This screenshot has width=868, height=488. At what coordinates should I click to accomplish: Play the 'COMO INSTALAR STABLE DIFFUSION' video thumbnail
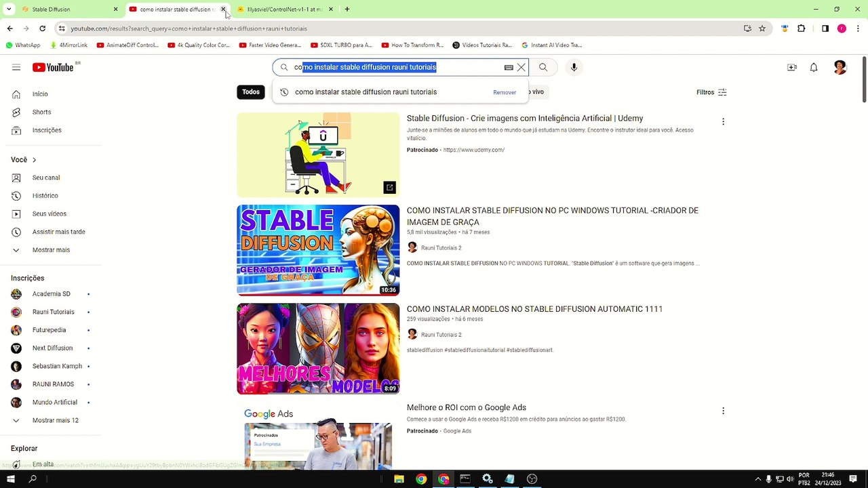pyautogui.click(x=318, y=250)
